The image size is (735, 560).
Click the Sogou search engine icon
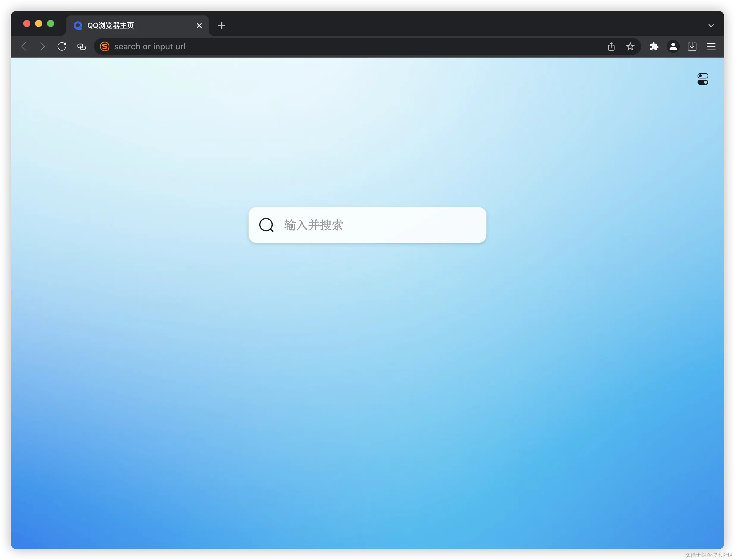click(105, 46)
